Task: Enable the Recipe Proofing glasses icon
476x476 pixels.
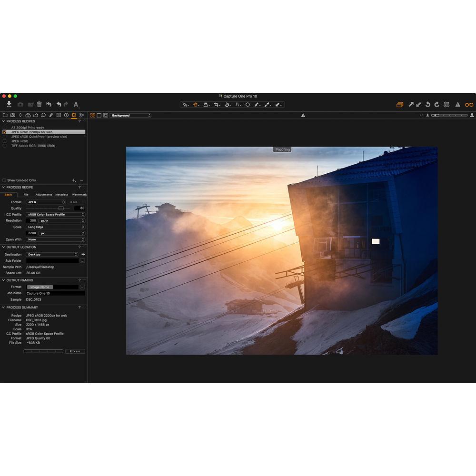Action: 469,104
